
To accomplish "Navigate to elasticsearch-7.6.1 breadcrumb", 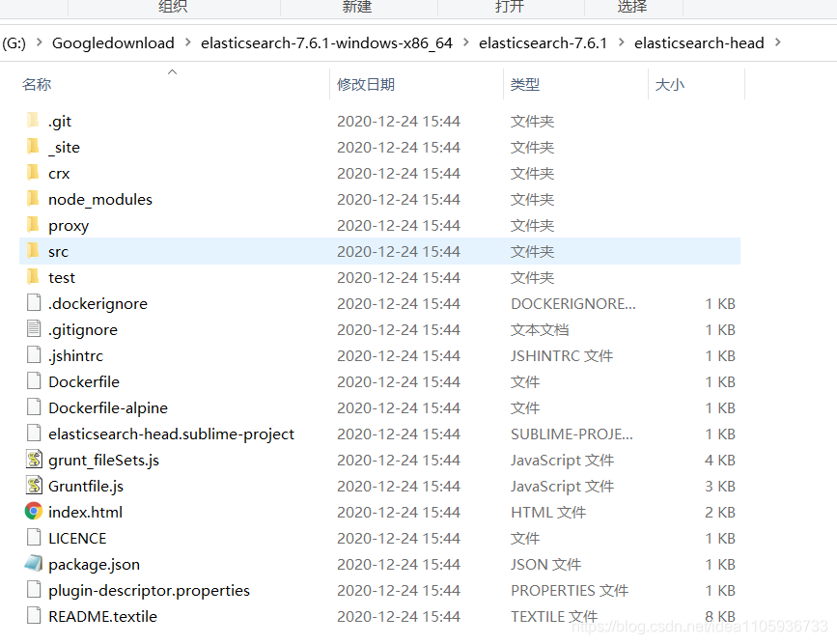I will click(x=543, y=43).
